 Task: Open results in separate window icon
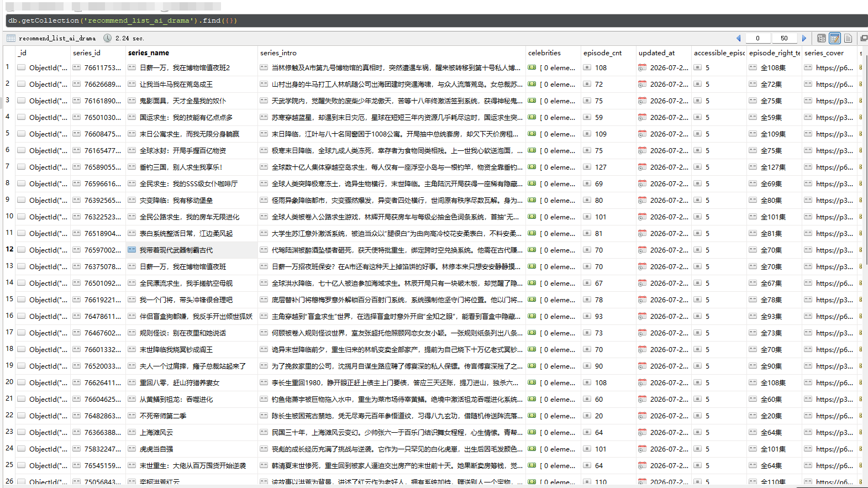coord(864,38)
